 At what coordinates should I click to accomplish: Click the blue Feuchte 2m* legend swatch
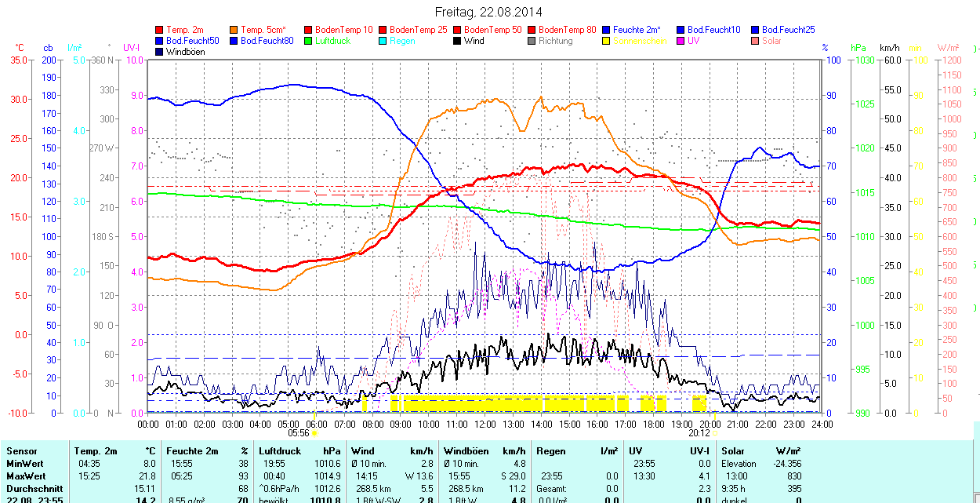[606, 30]
